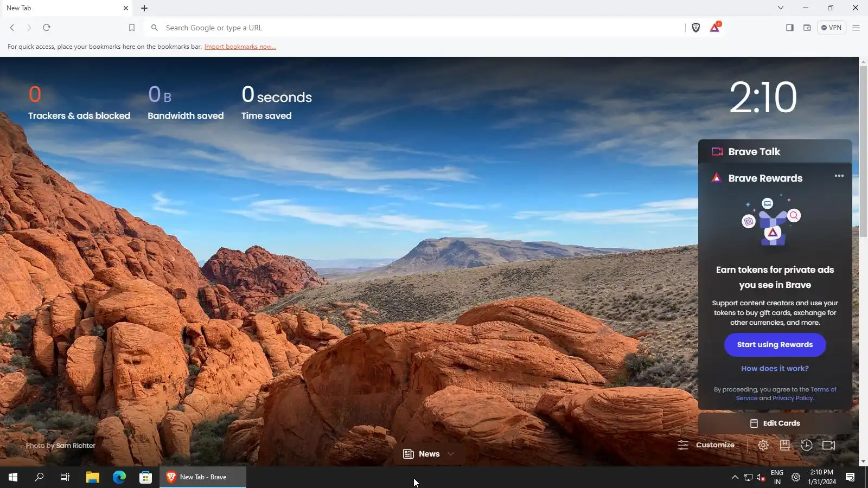Screen dimensions: 868x488
Task: Open settings gear in system tray
Action: click(x=796, y=477)
